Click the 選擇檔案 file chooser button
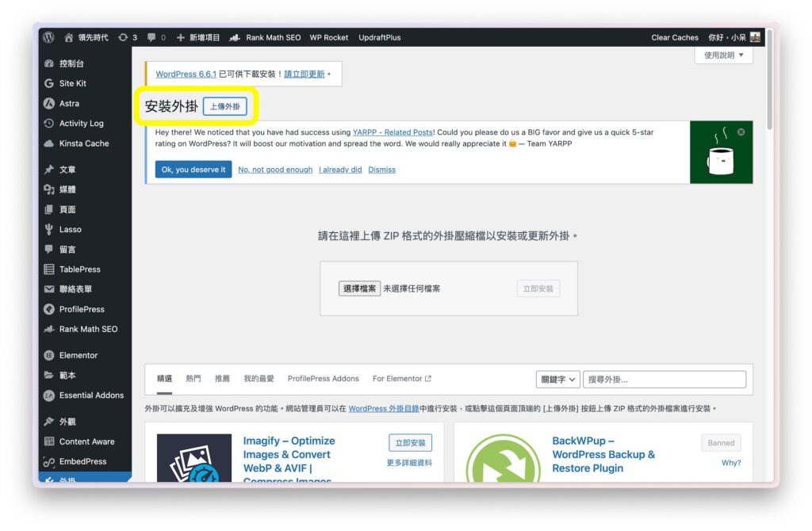Viewport: 812px width, 531px height. (359, 288)
